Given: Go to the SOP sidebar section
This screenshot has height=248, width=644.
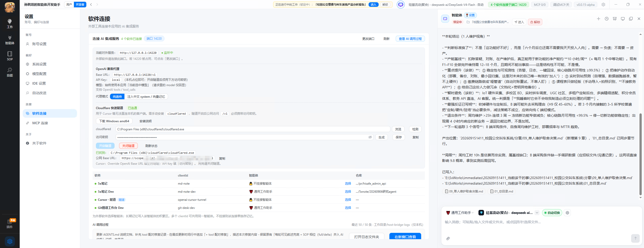Looking at the screenshot, I should click(10, 56).
